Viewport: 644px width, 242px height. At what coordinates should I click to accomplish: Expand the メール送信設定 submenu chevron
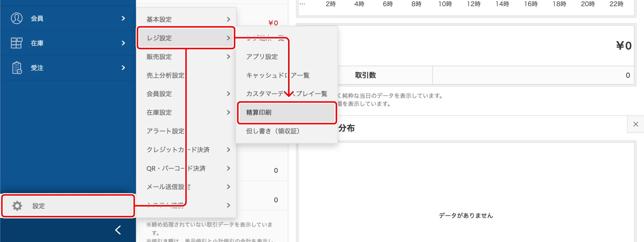pyautogui.click(x=228, y=187)
